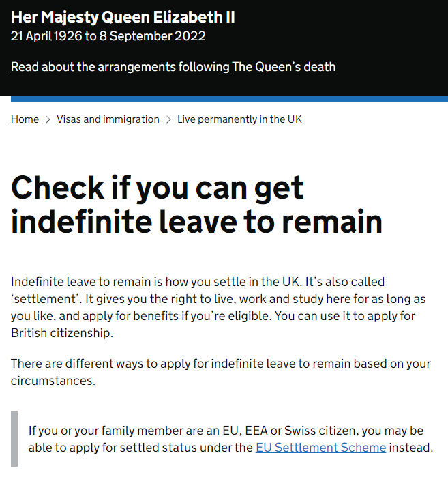Viewport: 448px width, 477px height.
Task: Click the grey vertical bar beside the inset text
Action: coord(14,439)
